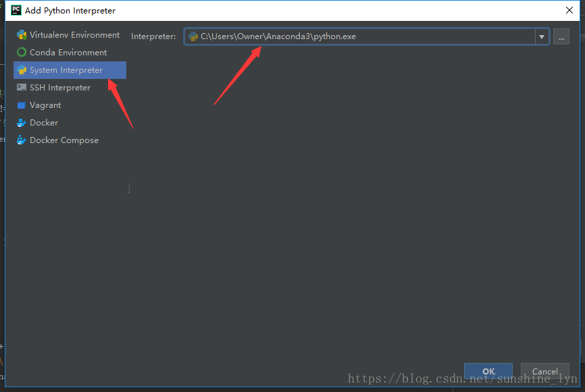Select SSH Interpreter option

[x=70, y=88]
